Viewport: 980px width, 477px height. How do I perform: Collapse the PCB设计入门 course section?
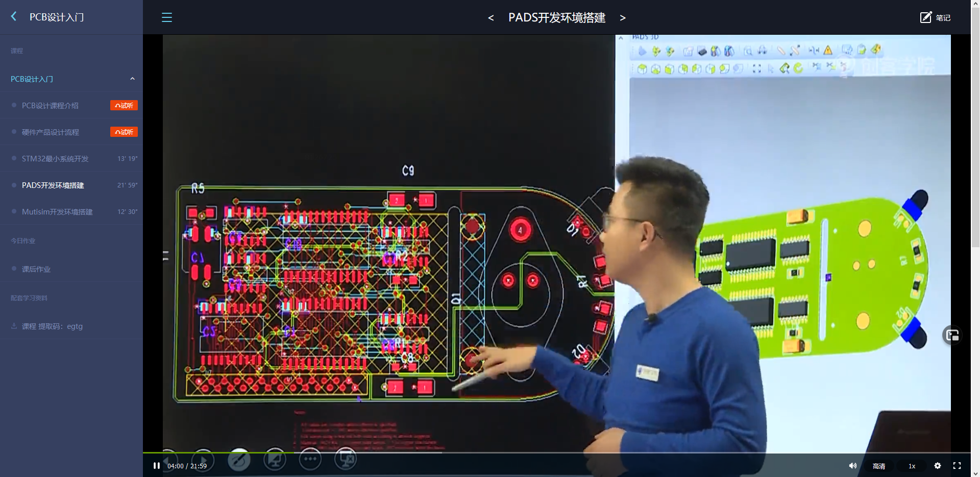pyautogui.click(x=132, y=79)
